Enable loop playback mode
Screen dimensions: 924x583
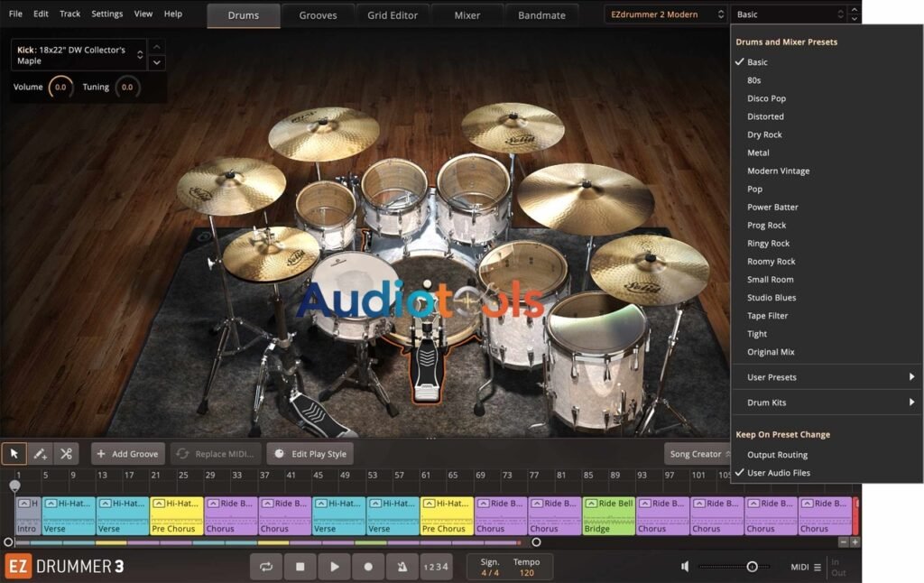click(x=266, y=567)
